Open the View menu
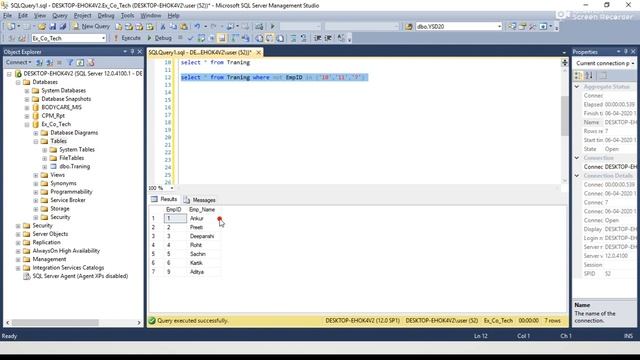 [x=40, y=16]
